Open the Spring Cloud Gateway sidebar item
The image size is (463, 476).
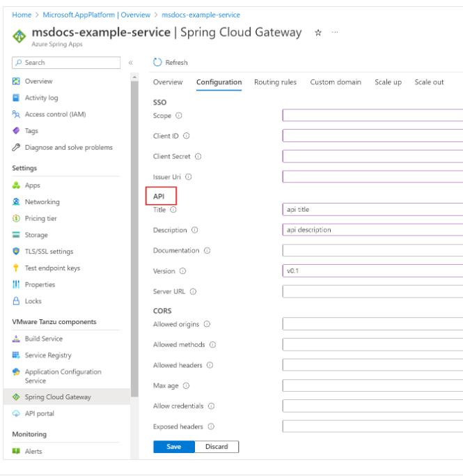click(67, 397)
